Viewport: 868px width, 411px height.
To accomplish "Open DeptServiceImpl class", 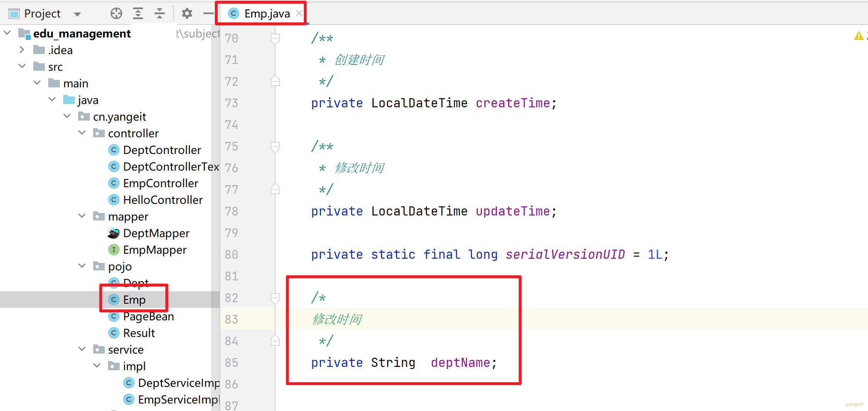I will (179, 383).
